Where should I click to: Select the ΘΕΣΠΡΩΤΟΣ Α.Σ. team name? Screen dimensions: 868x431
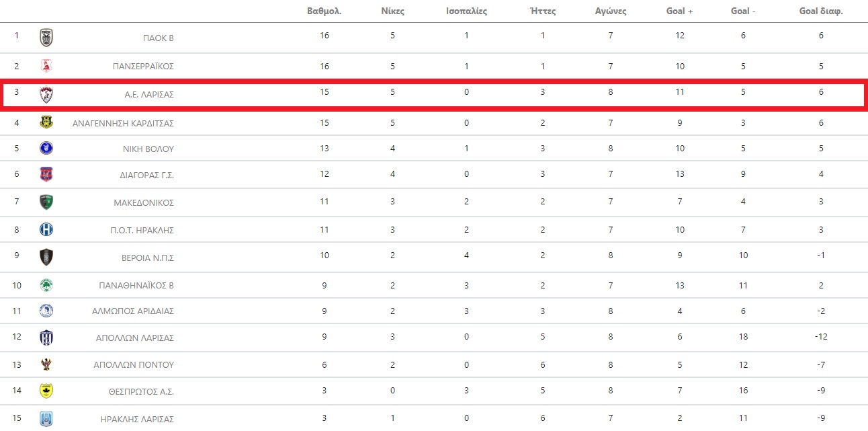(140, 391)
